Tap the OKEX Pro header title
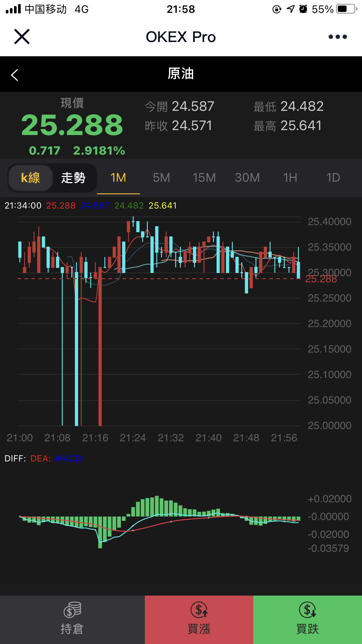Image resolution: width=362 pixels, height=644 pixels. tap(181, 37)
